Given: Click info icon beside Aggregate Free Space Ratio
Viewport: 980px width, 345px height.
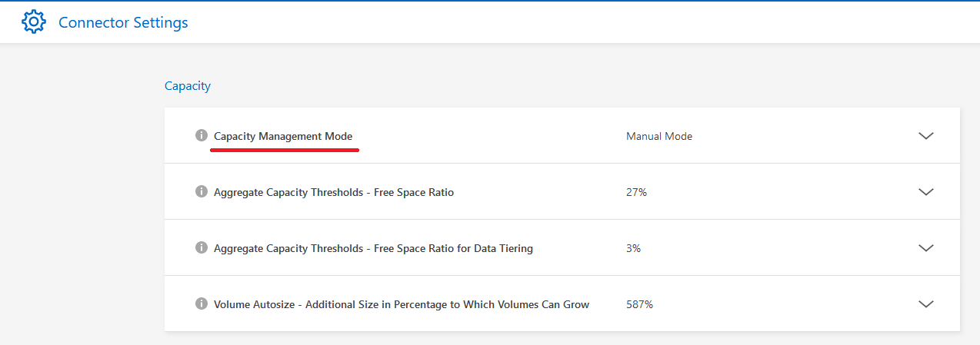Looking at the screenshot, I should pos(202,191).
